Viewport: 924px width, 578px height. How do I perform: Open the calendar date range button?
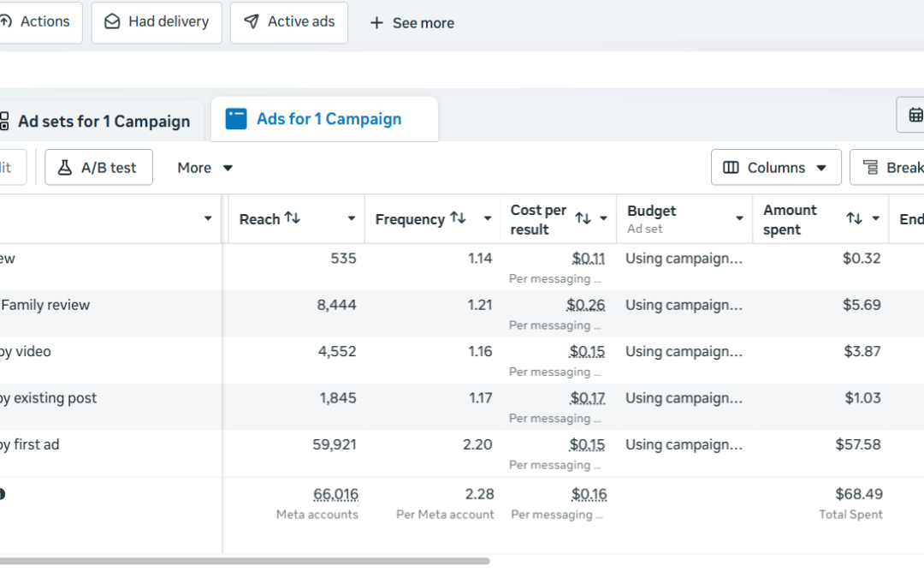pos(911,115)
